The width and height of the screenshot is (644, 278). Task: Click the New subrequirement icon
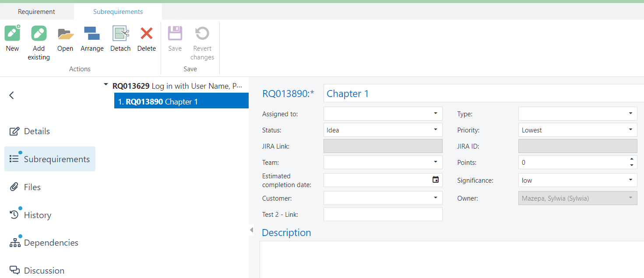[x=12, y=34]
